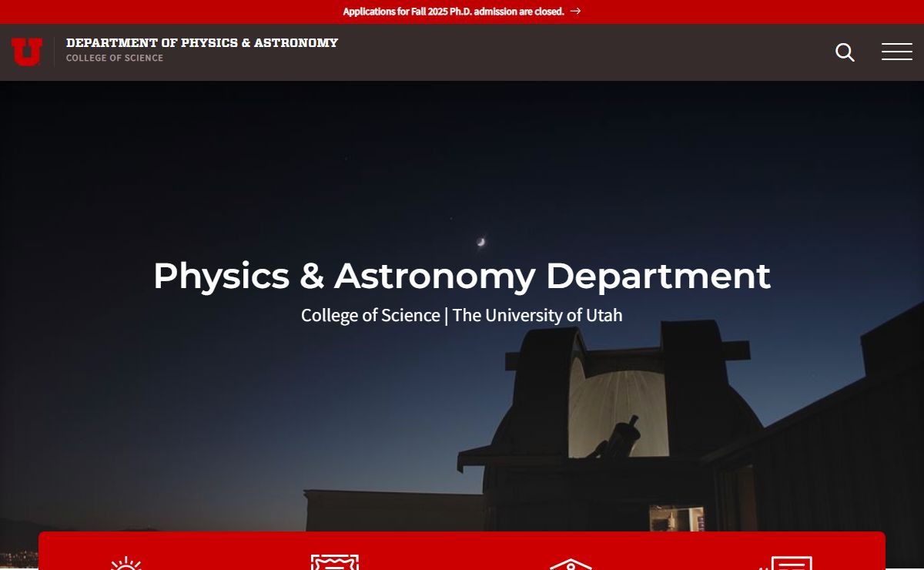Screen dimensions: 924x570
Task: Click the document list icon in the red card
Action: (x=786, y=563)
